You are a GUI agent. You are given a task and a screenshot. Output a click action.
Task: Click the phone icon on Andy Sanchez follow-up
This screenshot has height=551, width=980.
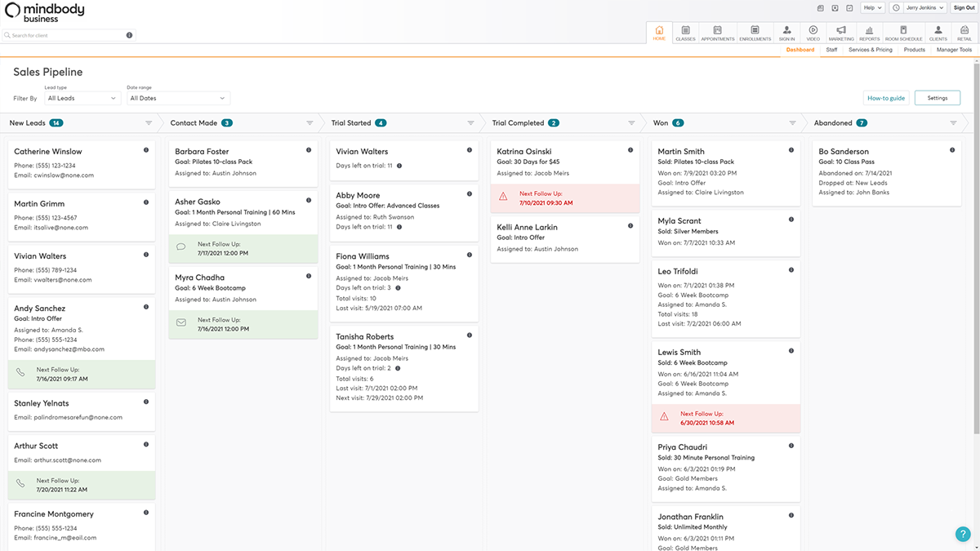click(20, 372)
